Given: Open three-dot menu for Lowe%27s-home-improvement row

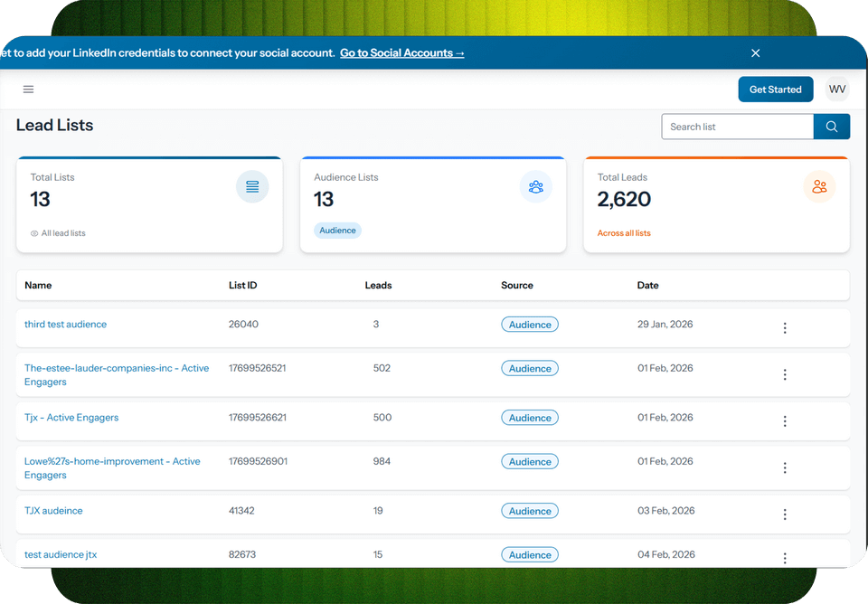Looking at the screenshot, I should click(785, 467).
